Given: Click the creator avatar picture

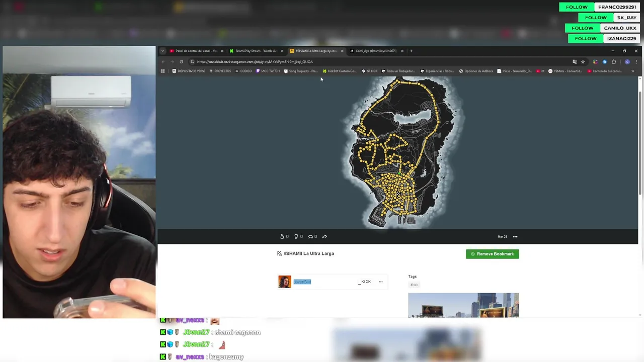Looking at the screenshot, I should point(285,282).
